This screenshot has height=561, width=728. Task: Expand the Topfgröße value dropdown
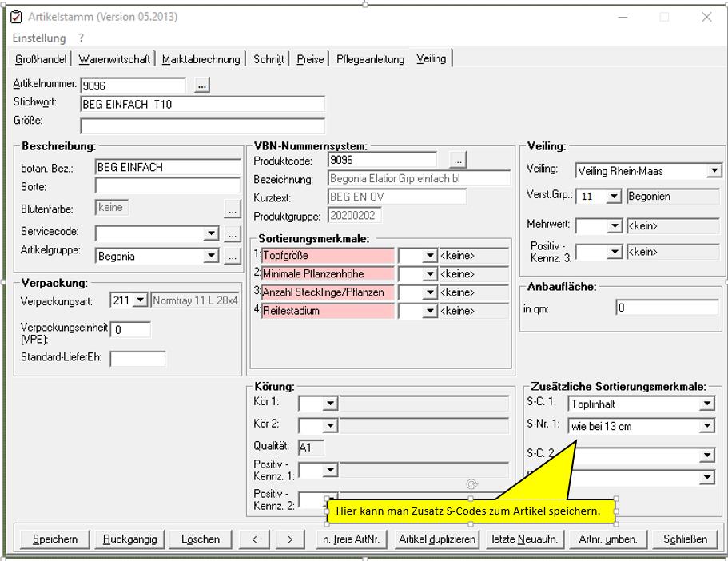(x=430, y=256)
